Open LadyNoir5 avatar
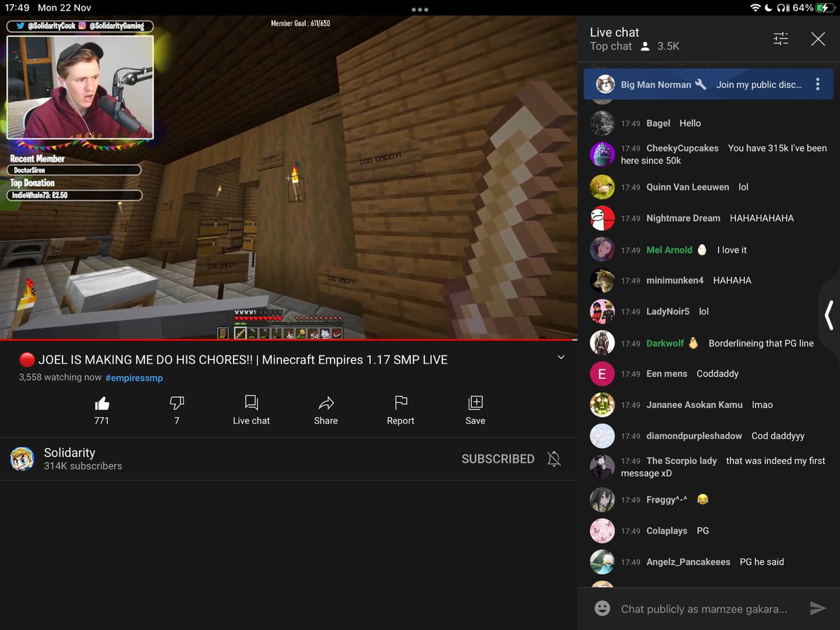The height and width of the screenshot is (630, 840). [x=602, y=311]
